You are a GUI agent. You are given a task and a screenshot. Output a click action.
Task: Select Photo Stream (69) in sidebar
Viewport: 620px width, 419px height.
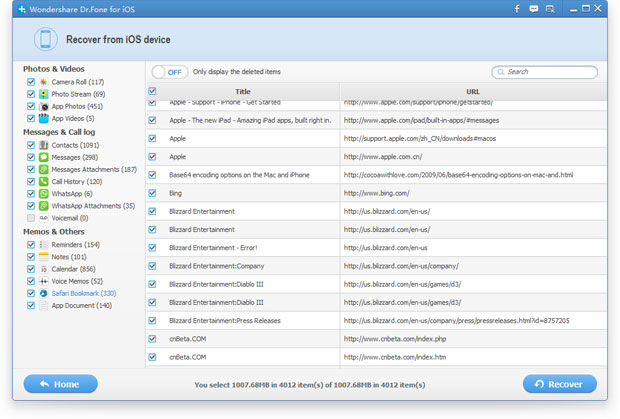pos(78,94)
